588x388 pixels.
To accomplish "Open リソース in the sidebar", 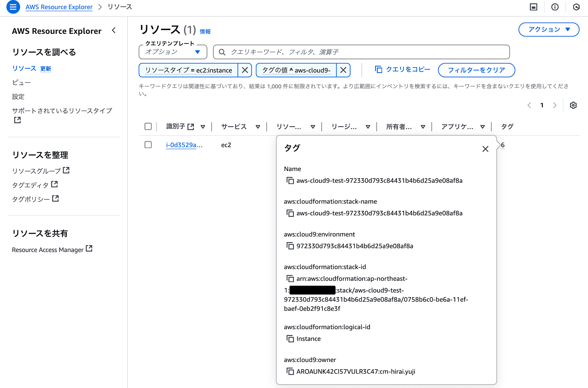I will tap(24, 68).
